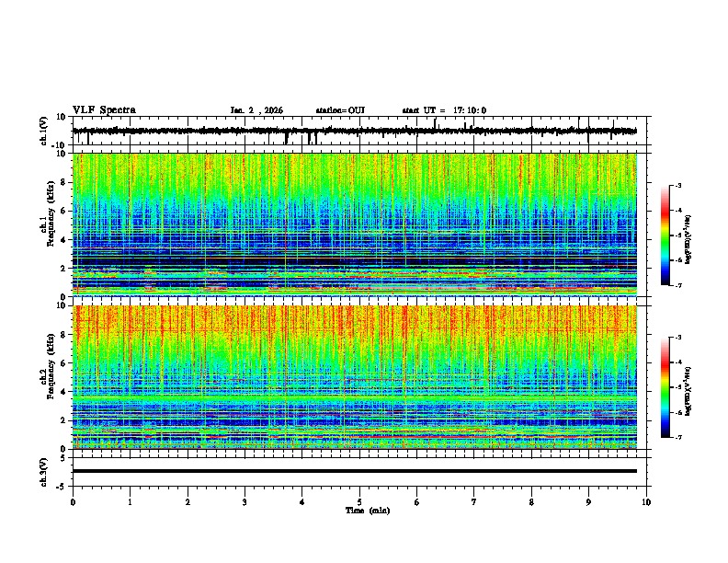728x563 pixels.
Task: Click the "VLF Spectra" plot title
Action: (x=104, y=110)
